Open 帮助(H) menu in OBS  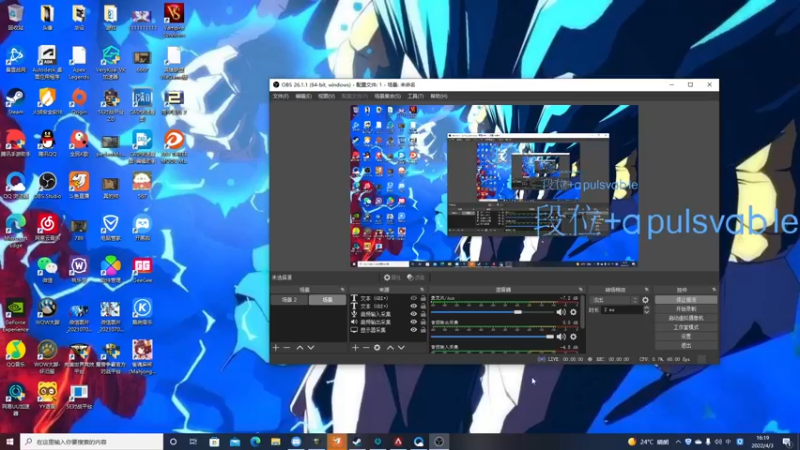[439, 96]
